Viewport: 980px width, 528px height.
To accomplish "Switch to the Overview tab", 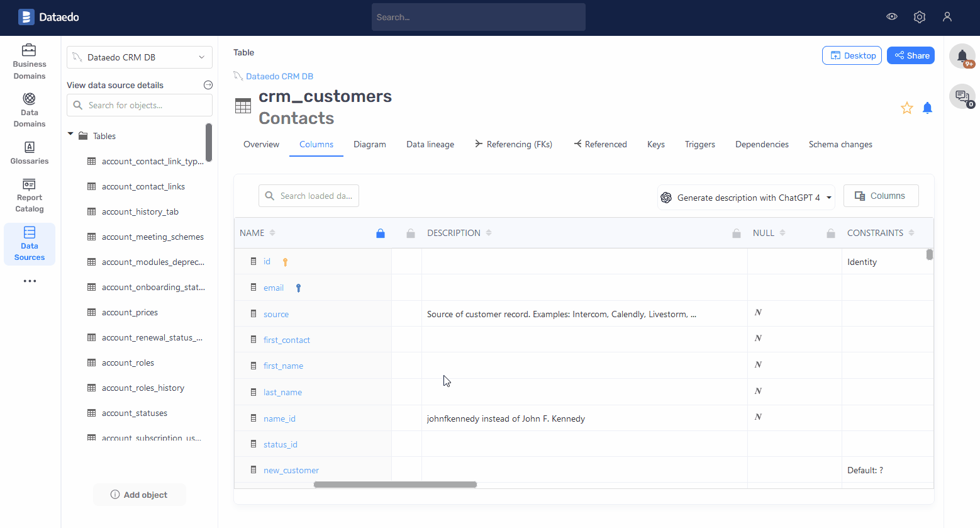I will (x=261, y=144).
